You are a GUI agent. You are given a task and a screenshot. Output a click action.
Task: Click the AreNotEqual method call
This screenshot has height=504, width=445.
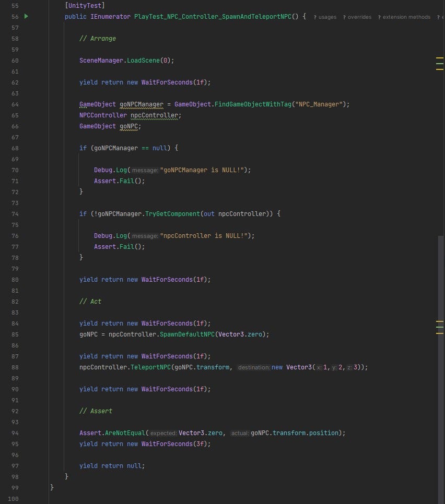coord(125,433)
